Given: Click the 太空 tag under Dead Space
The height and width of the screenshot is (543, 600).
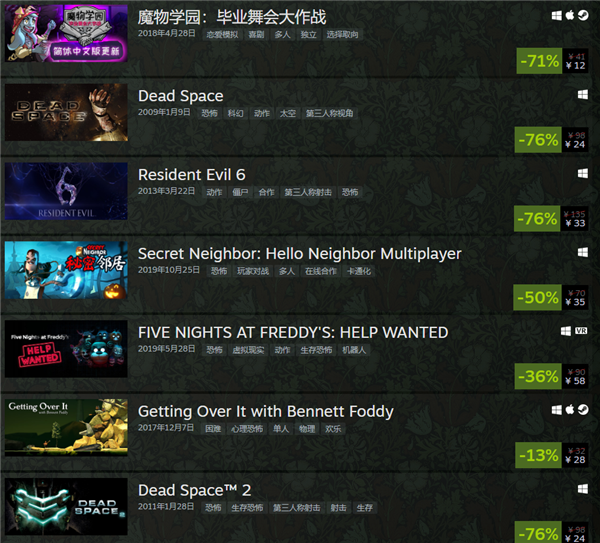Looking at the screenshot, I should pyautogui.click(x=288, y=113).
